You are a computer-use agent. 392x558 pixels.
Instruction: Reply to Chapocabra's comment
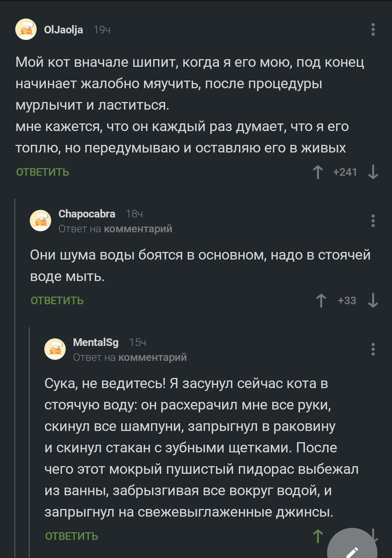[x=57, y=301]
